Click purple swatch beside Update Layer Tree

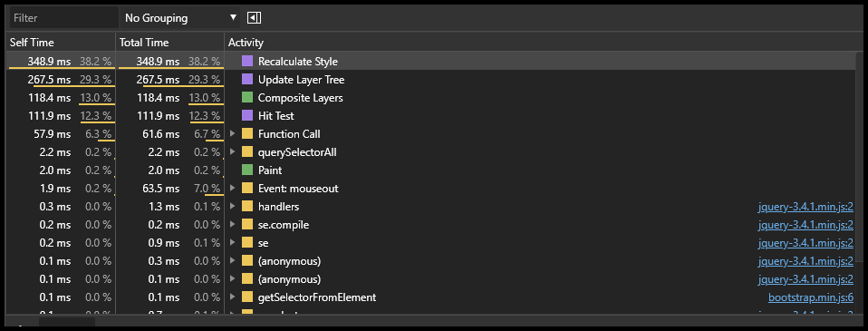[247, 80]
